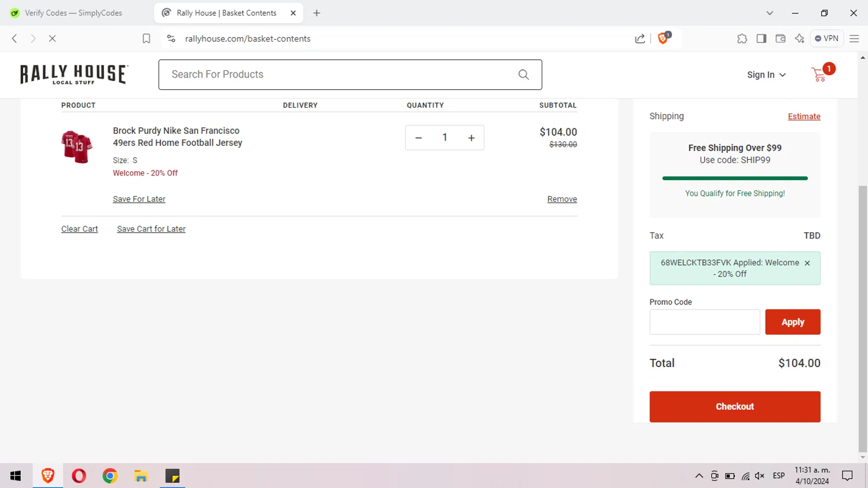Stop loading the page

coord(52,38)
